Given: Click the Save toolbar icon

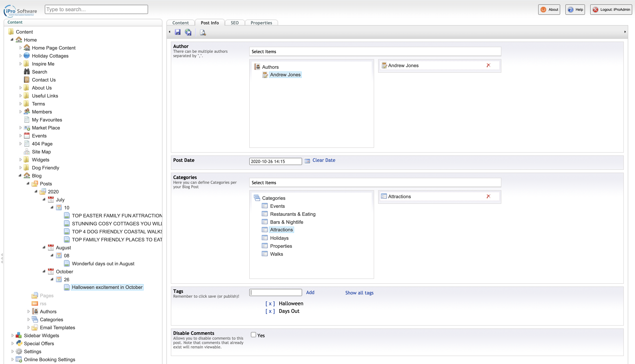Looking at the screenshot, I should click(x=178, y=32).
